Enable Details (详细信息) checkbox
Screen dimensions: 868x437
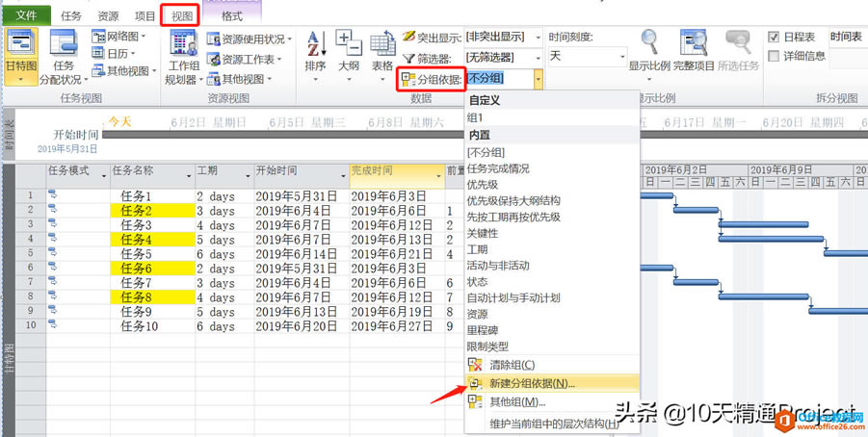[x=774, y=56]
